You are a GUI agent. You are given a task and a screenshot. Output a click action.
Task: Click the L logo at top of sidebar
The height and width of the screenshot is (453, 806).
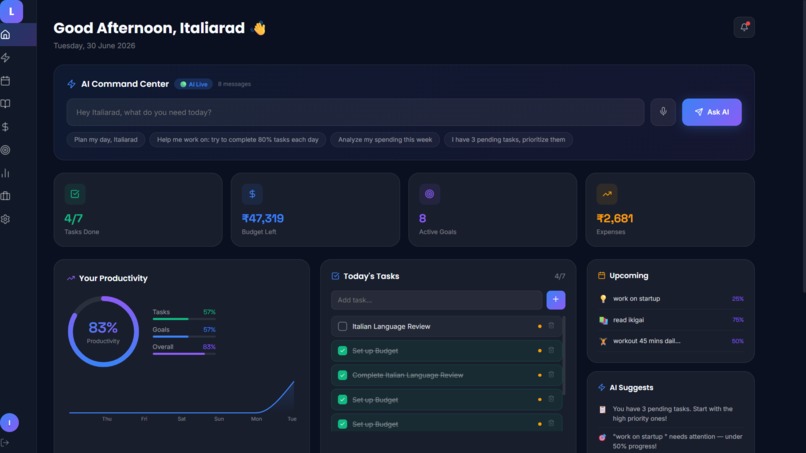pos(11,11)
